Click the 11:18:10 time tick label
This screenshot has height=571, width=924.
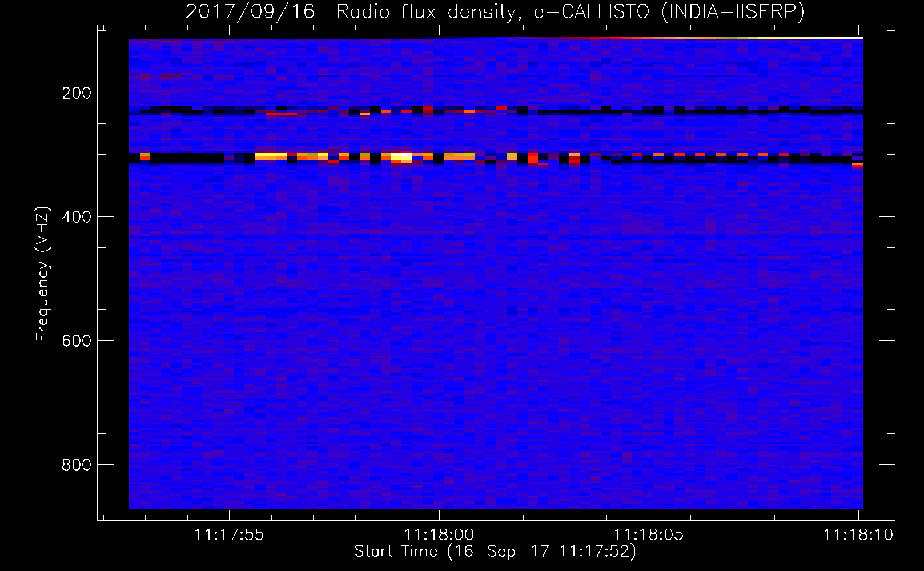pos(858,534)
